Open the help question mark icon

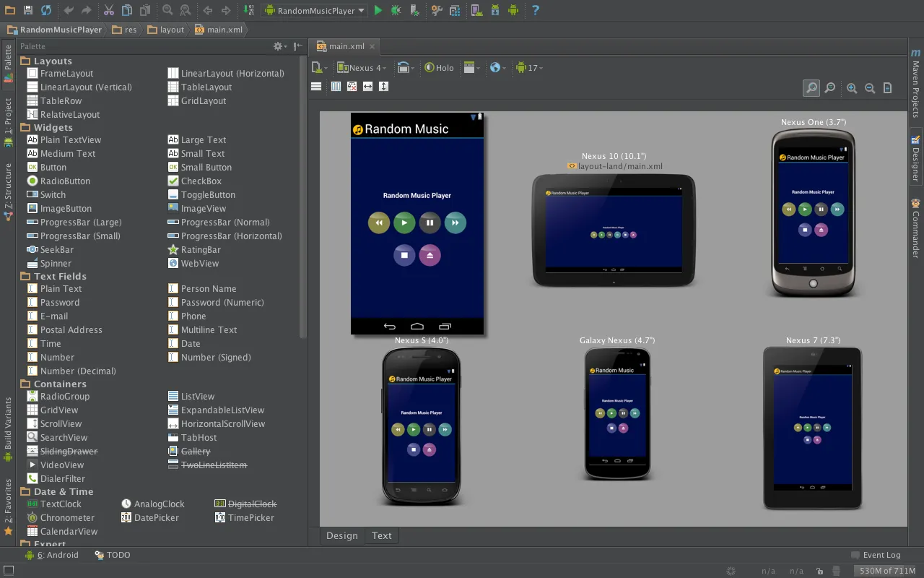[535, 10]
